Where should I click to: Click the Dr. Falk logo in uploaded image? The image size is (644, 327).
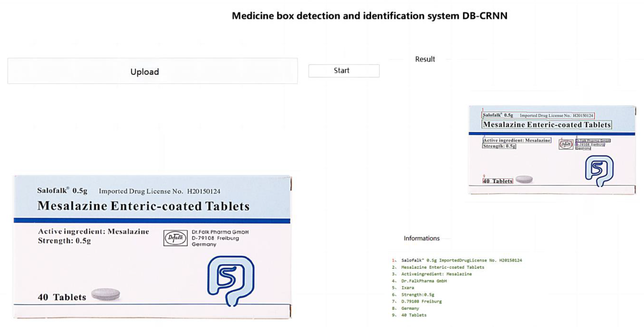(x=176, y=238)
